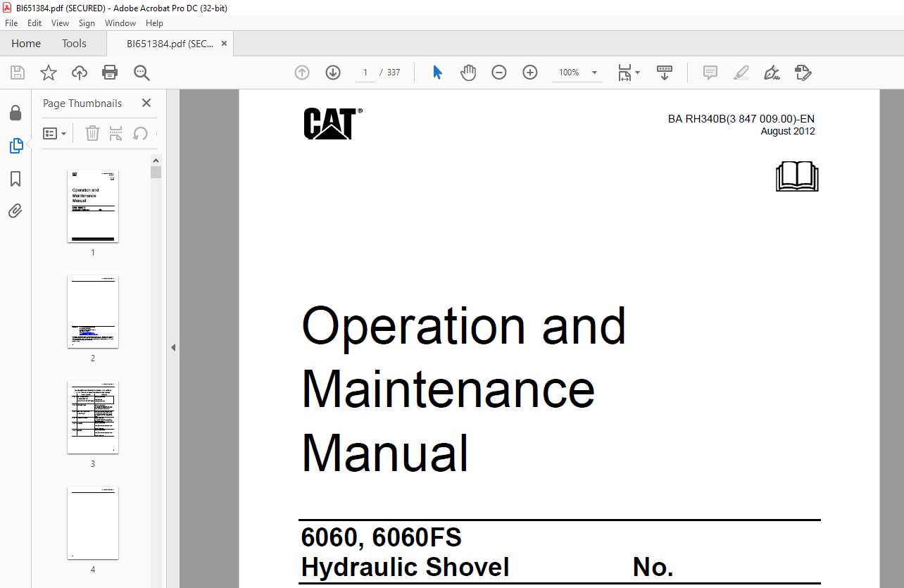Open the Sign menu

87,23
